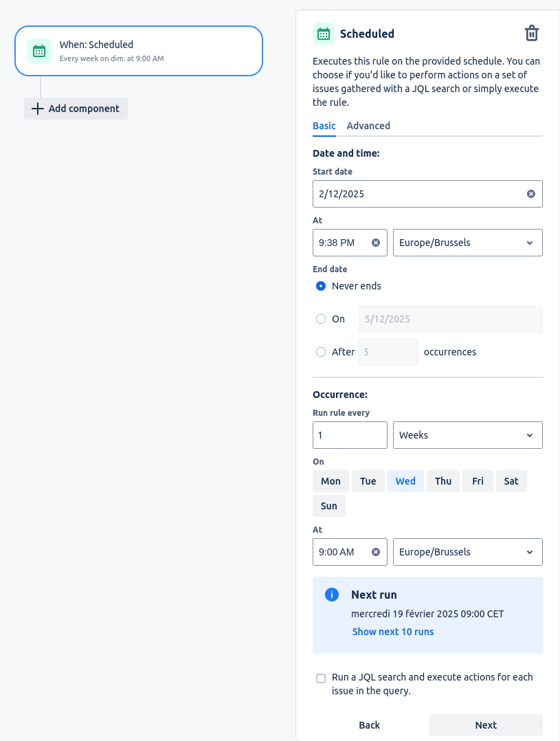Click the 9:00 AM occurrence time field
The width and height of the screenshot is (560, 741).
(x=350, y=552)
